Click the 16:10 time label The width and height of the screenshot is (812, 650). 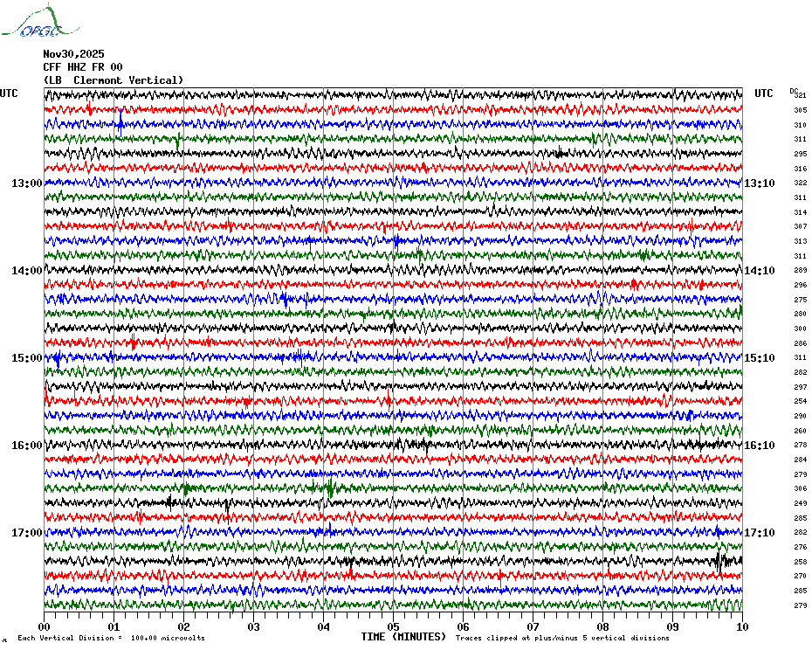[x=760, y=446]
